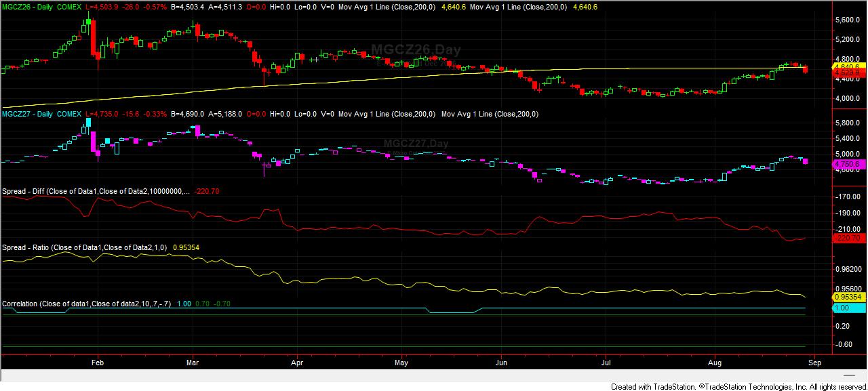
Task: Click the 5,600.0 price axis label
Action: click(848, 20)
